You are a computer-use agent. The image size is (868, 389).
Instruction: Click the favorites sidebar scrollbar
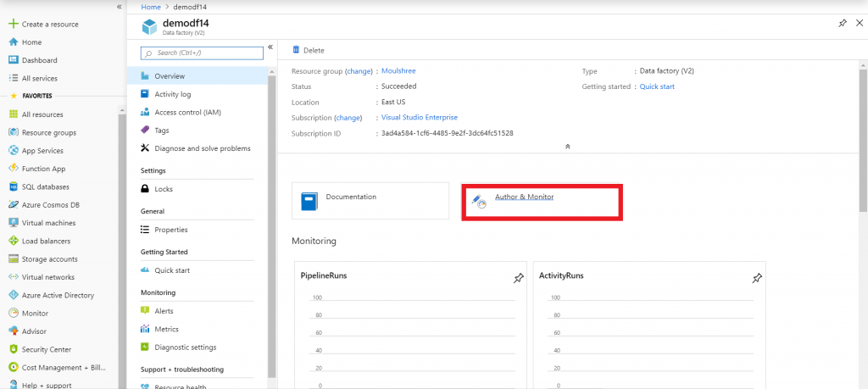click(123, 252)
